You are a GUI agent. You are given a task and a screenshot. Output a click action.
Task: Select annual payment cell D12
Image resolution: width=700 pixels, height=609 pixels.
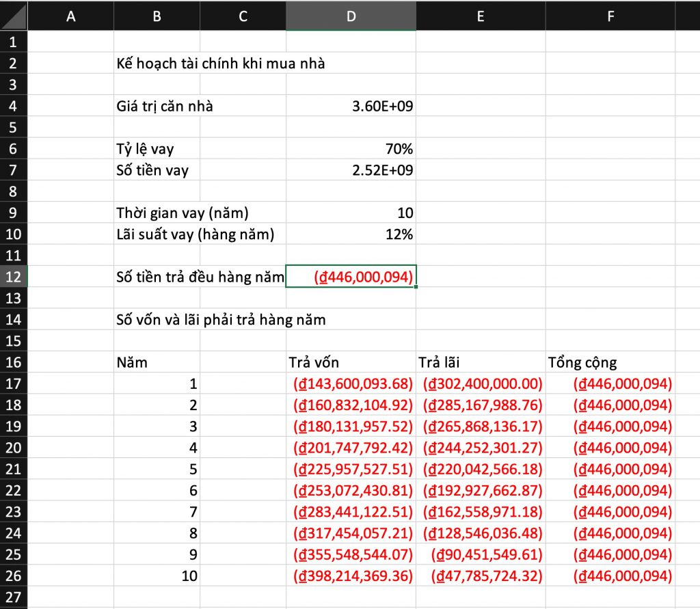pos(351,276)
